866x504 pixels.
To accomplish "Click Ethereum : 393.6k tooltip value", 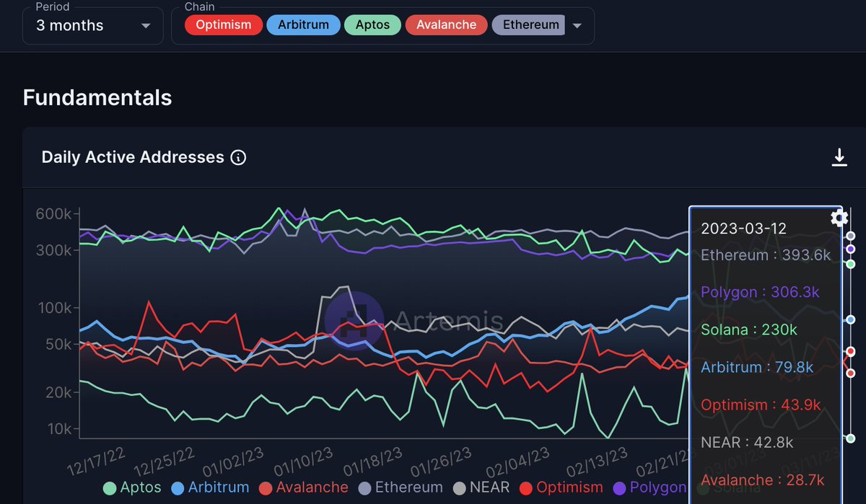I will pos(766,255).
